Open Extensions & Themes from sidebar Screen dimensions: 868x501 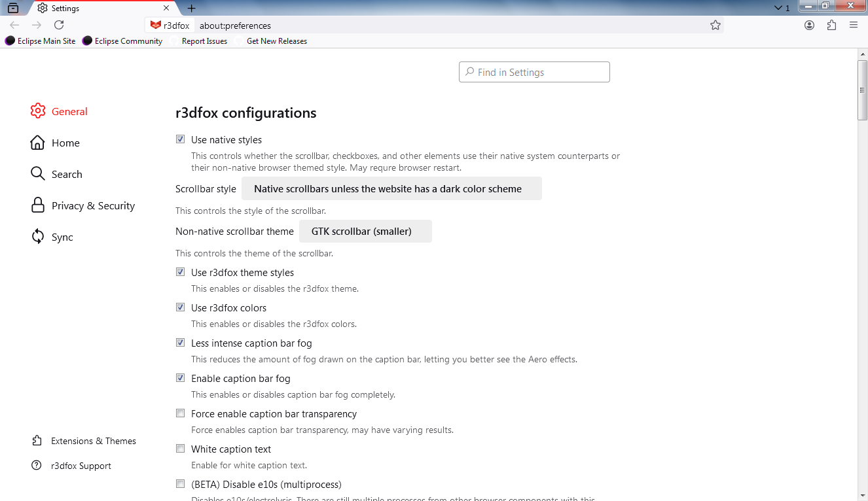[x=84, y=441]
